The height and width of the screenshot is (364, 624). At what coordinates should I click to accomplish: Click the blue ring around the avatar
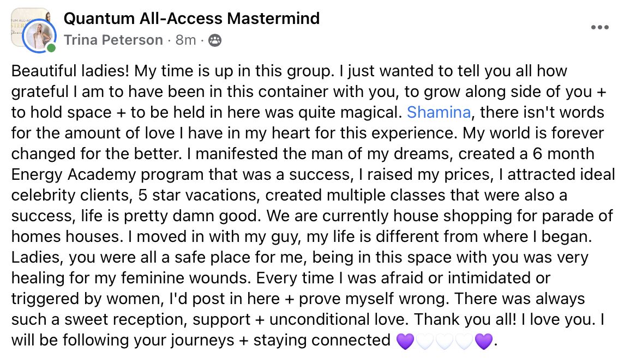pyautogui.click(x=24, y=35)
